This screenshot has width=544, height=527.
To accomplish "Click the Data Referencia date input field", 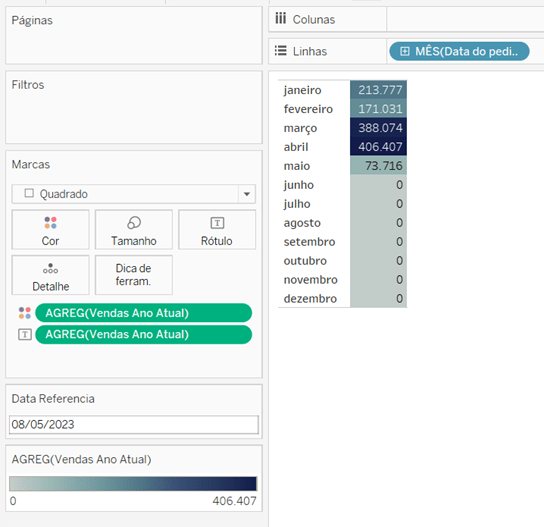I will pyautogui.click(x=134, y=425).
